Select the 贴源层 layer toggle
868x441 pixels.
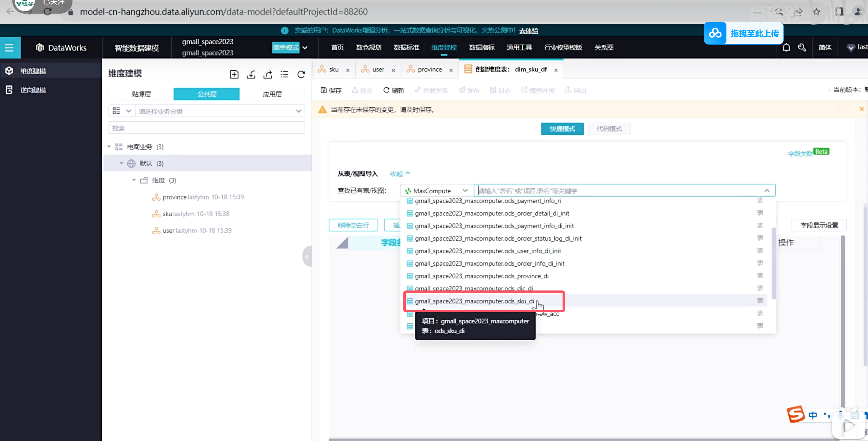pyautogui.click(x=141, y=94)
